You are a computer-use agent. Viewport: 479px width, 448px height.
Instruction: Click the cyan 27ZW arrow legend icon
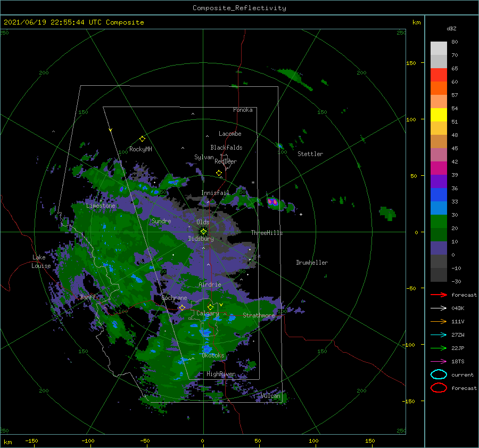point(439,335)
